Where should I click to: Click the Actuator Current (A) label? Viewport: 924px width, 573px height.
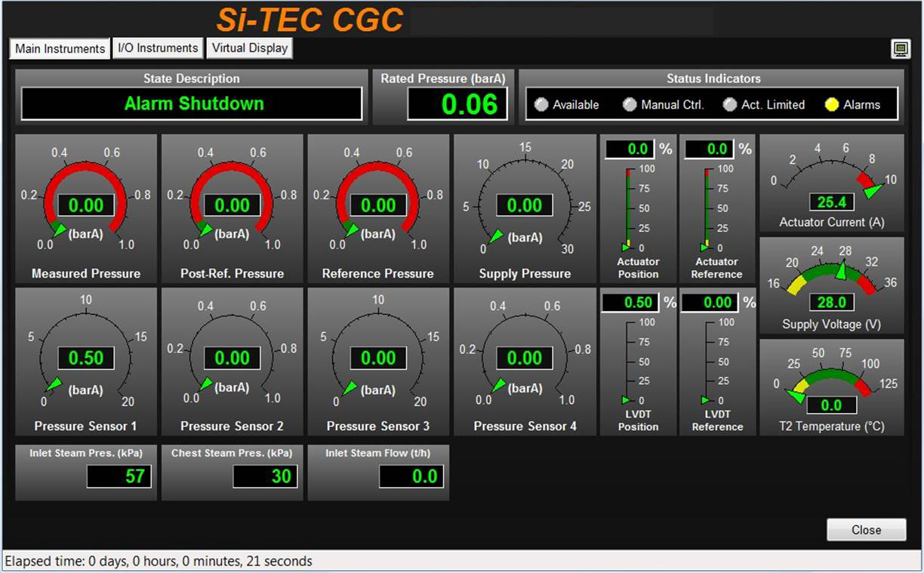tap(832, 223)
